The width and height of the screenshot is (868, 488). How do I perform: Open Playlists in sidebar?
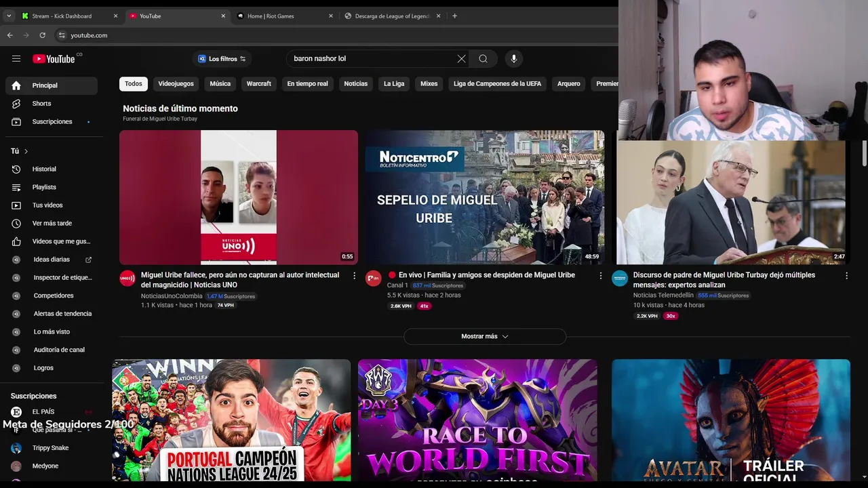(52, 187)
